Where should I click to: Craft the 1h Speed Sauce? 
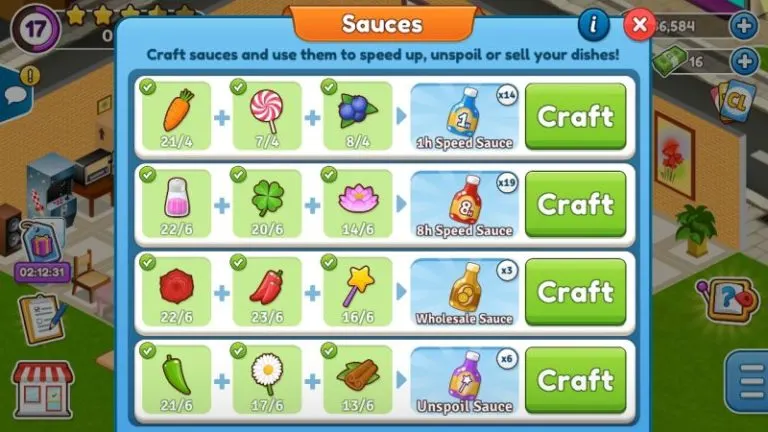[576, 116]
